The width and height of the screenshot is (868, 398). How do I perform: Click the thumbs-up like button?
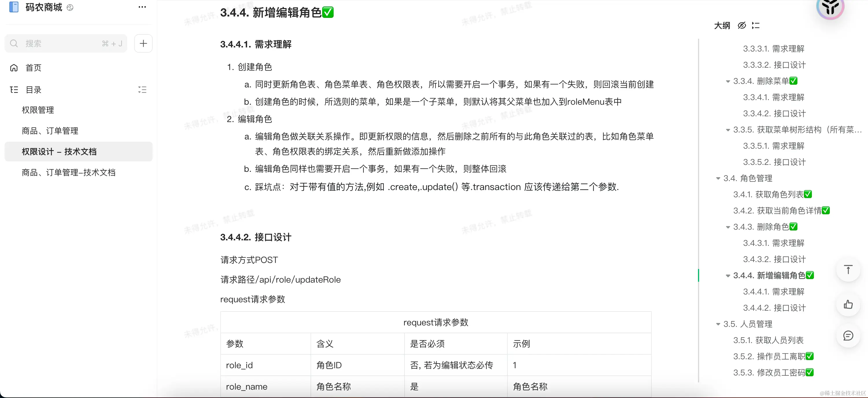coord(848,305)
